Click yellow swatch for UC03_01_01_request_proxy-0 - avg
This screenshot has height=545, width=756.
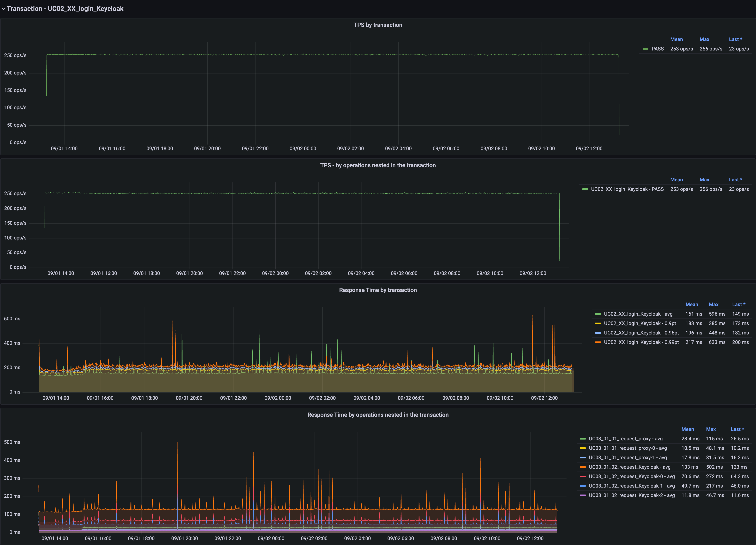[583, 448]
